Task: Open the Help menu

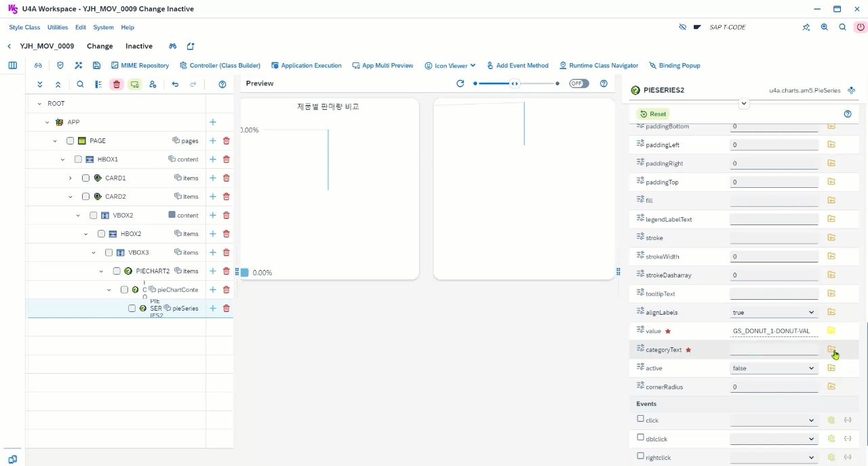Action: click(x=127, y=27)
